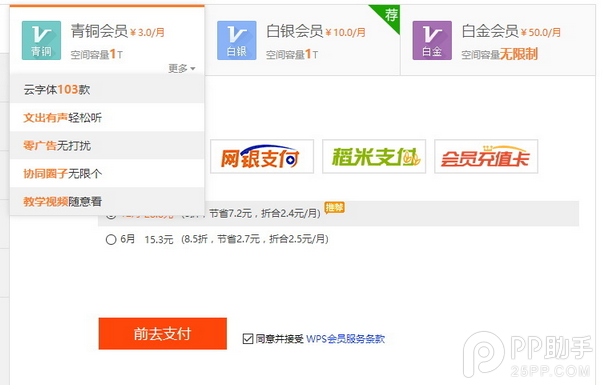This screenshot has height=385, width=603.
Task: Select the partially hidden 12-month radio option
Action: click(x=111, y=217)
